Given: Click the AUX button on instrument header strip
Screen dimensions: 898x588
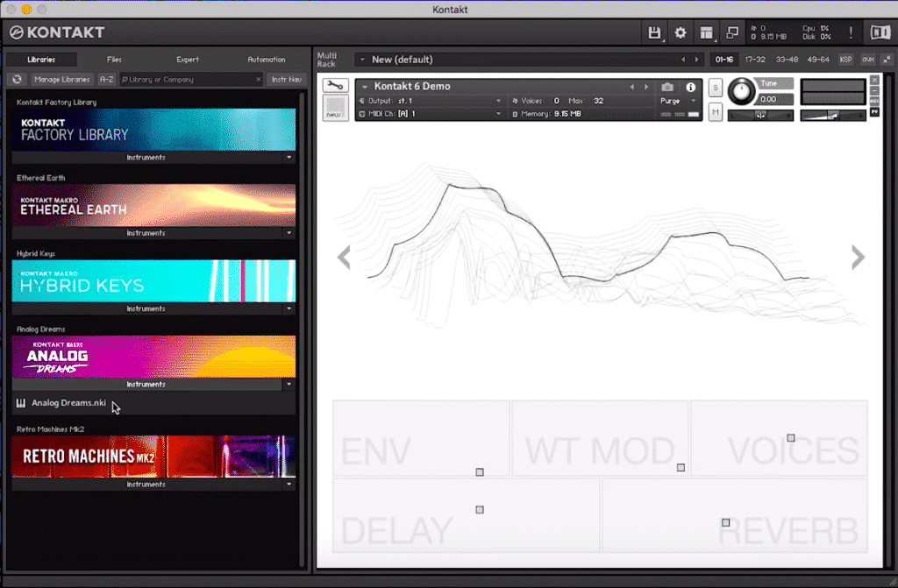Looking at the screenshot, I should (874, 102).
